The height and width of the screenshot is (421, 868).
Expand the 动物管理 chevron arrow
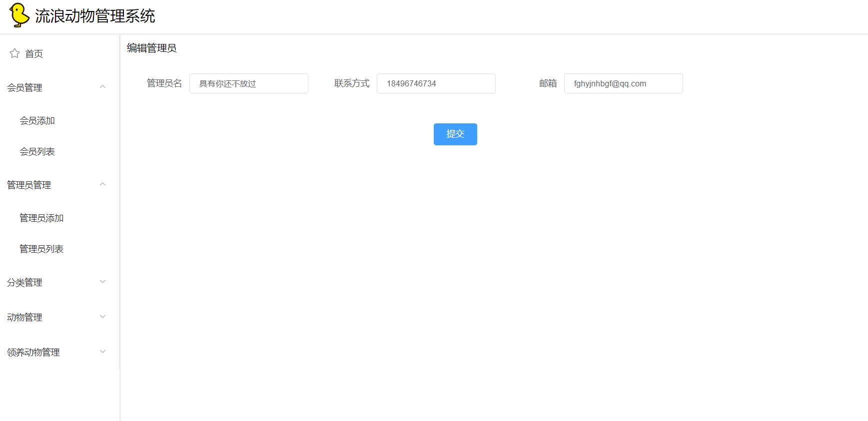102,317
